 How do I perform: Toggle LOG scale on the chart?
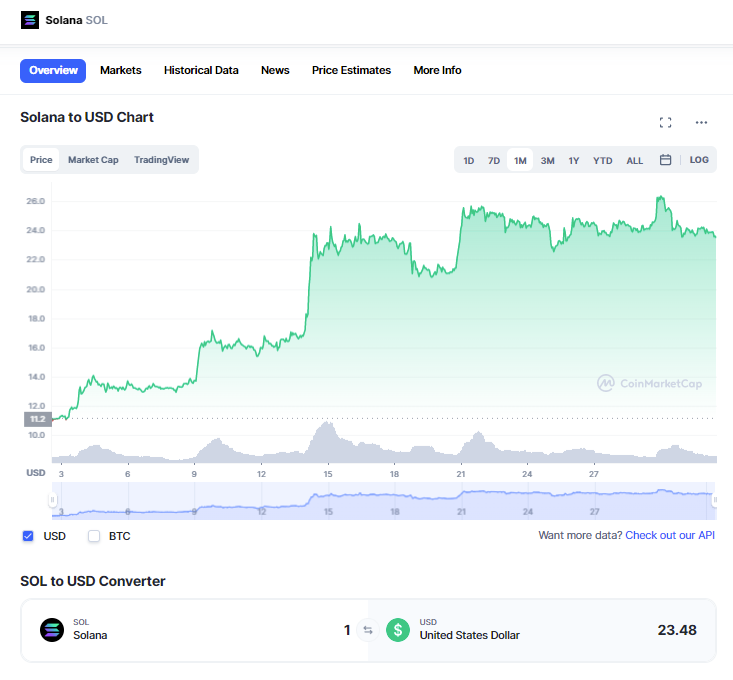[699, 160]
